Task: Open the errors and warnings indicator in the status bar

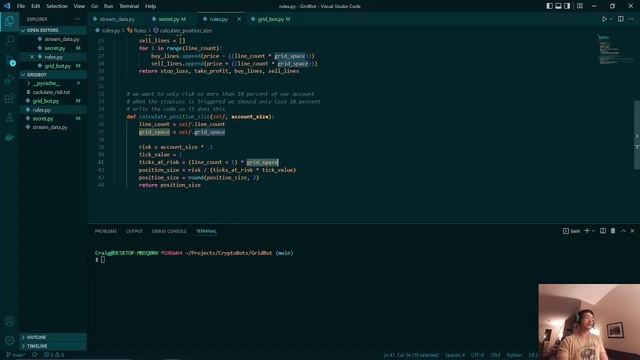Action: (54, 355)
